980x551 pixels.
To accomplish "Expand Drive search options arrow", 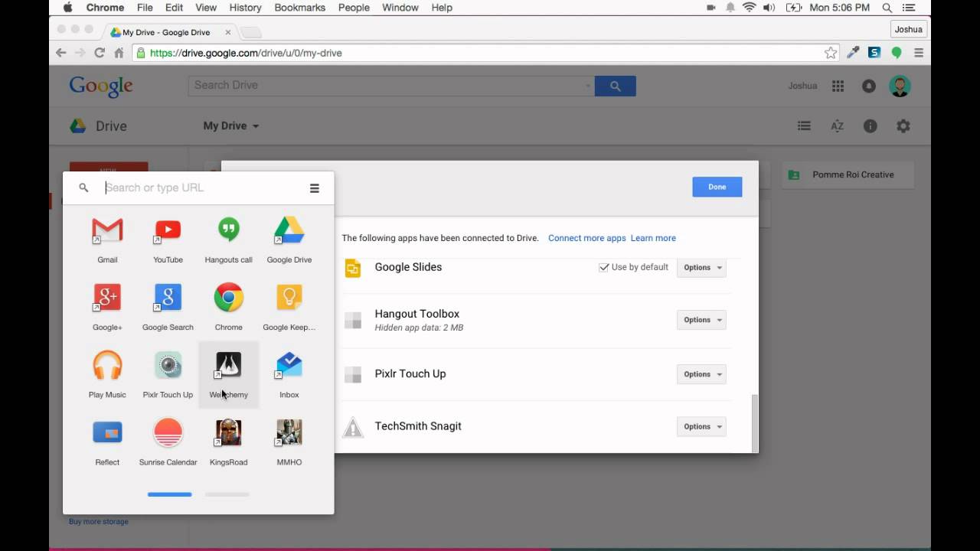I will click(588, 86).
